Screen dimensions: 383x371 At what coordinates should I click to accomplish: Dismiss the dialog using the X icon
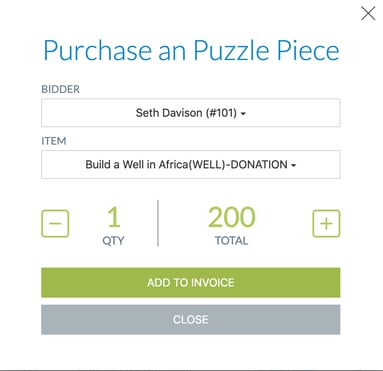(x=368, y=14)
